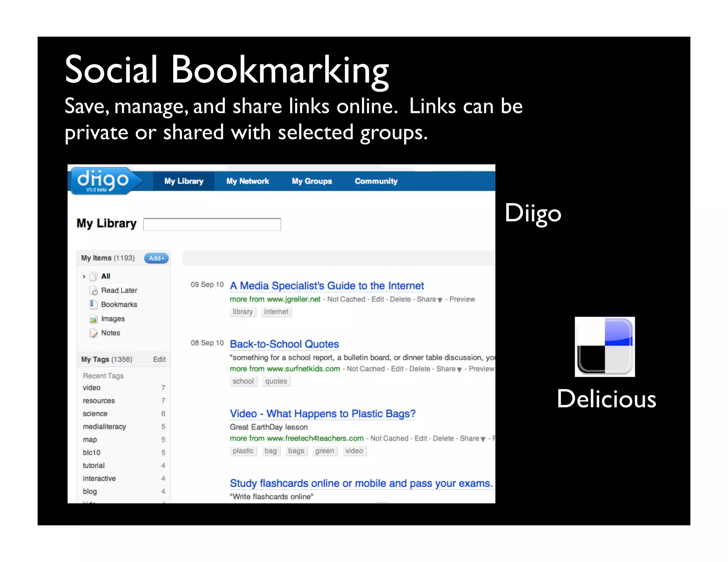The width and height of the screenshot is (728, 562).
Task: Click video tag under Plastic Bags
Action: (354, 451)
